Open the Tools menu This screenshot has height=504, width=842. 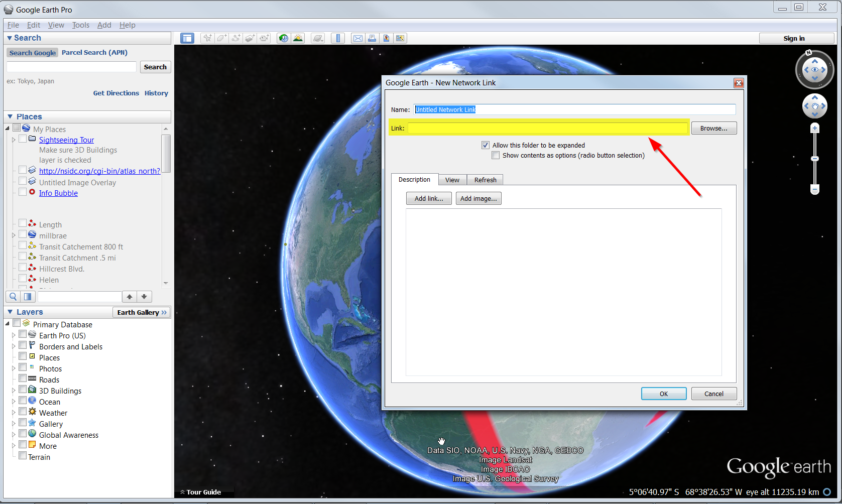[80, 25]
